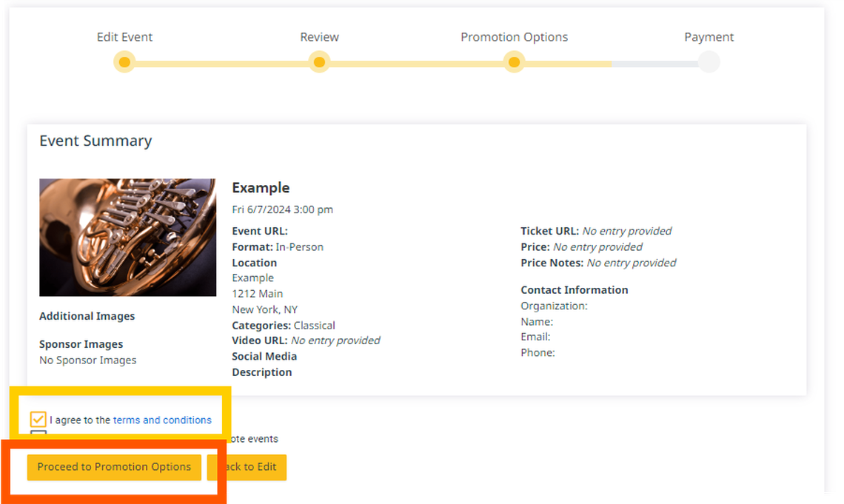Select the Ticket URL field label

549,231
